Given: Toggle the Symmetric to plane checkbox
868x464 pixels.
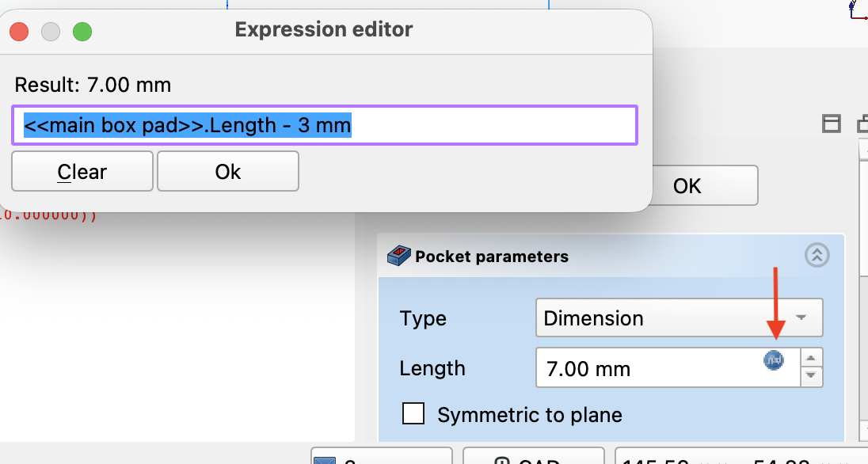Looking at the screenshot, I should click(x=413, y=414).
